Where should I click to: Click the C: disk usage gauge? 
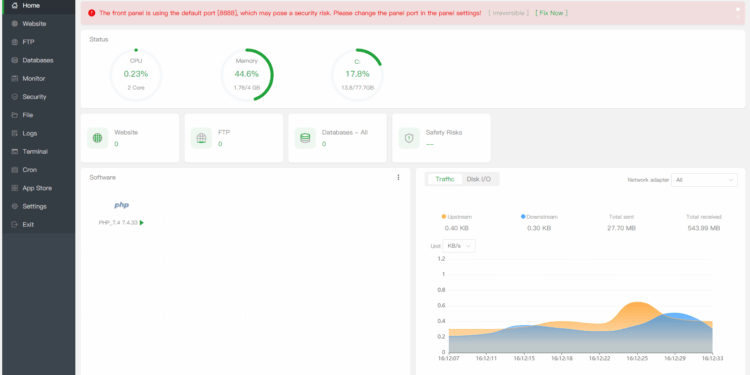pyautogui.click(x=357, y=75)
